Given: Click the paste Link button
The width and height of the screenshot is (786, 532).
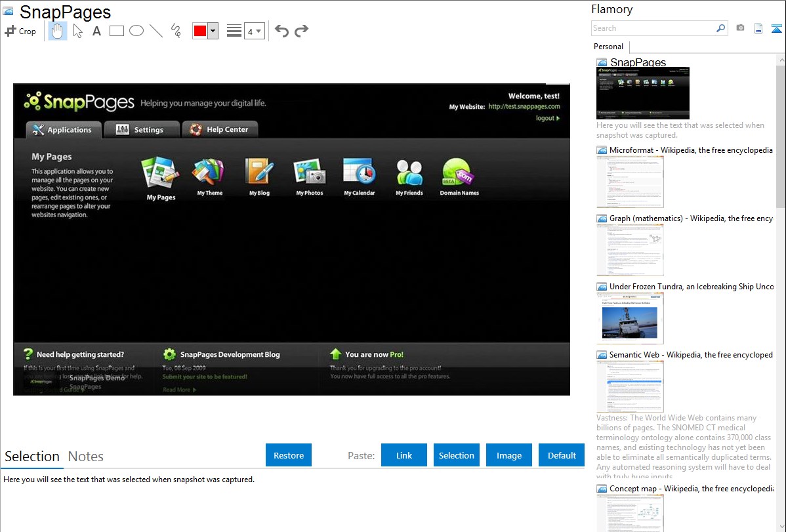Looking at the screenshot, I should (404, 455).
